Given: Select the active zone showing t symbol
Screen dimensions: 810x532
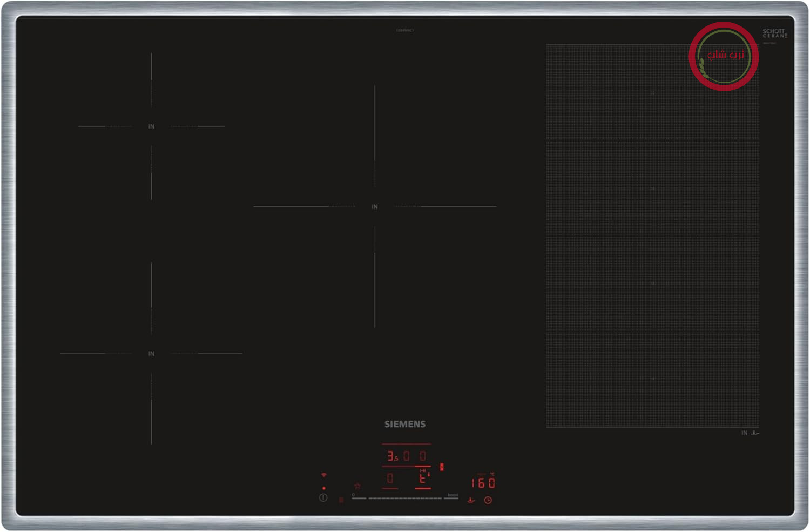Looking at the screenshot, I should pos(423,478).
